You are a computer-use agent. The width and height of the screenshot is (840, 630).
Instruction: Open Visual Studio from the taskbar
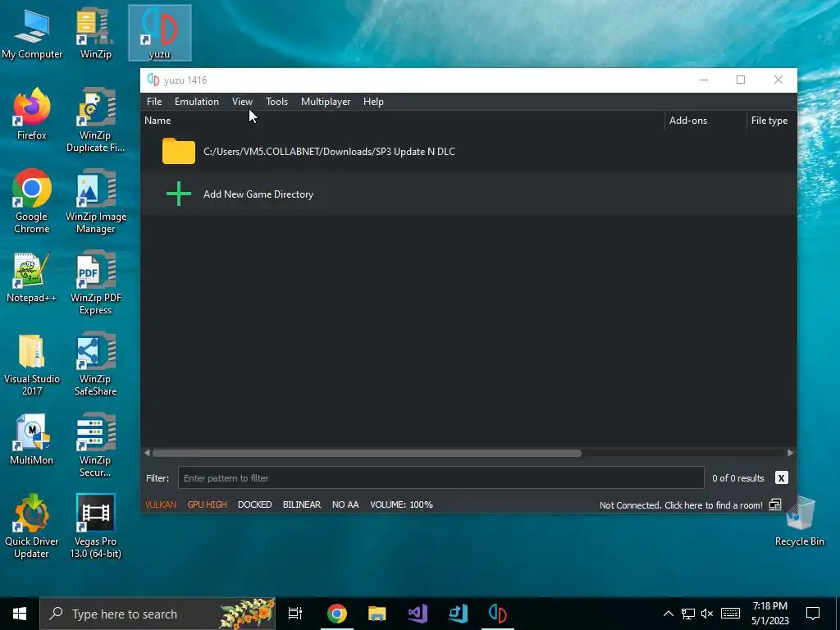point(418,614)
